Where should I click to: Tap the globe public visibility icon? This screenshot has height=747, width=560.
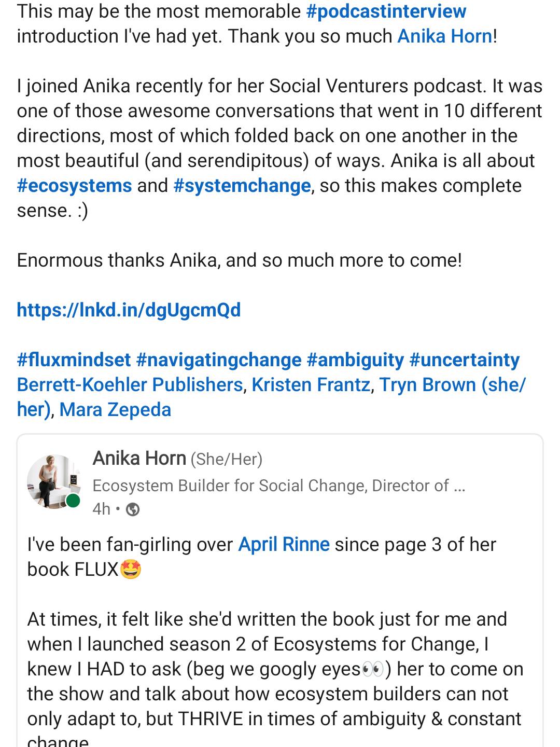pyautogui.click(x=133, y=510)
